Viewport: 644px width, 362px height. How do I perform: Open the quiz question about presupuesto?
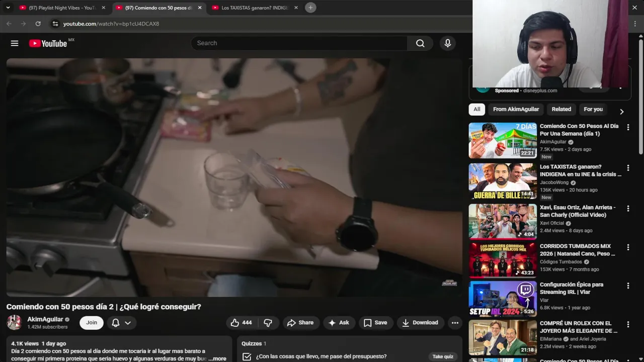coord(321,356)
